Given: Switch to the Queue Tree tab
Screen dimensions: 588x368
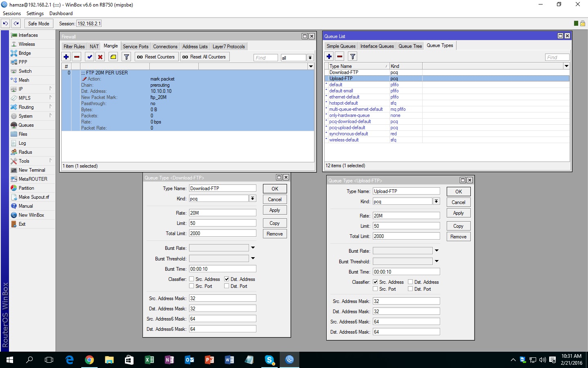Looking at the screenshot, I should [x=410, y=46].
